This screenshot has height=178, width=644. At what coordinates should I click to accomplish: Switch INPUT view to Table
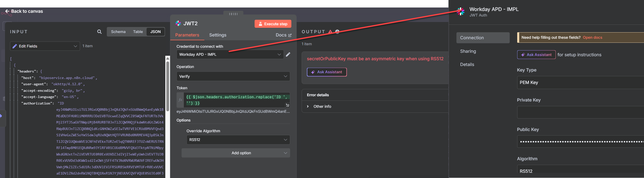click(x=138, y=32)
